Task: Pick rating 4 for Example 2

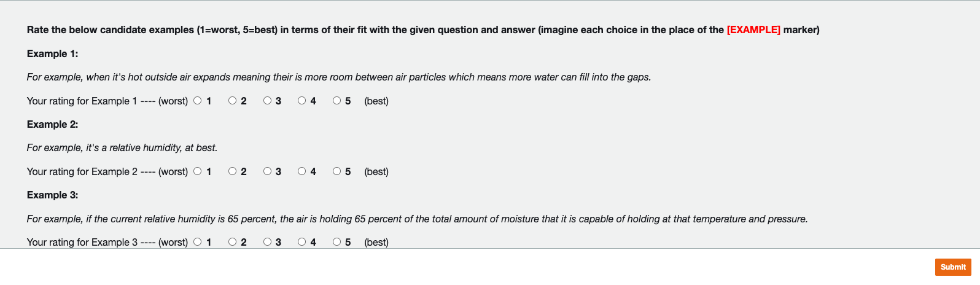Action: [x=302, y=171]
